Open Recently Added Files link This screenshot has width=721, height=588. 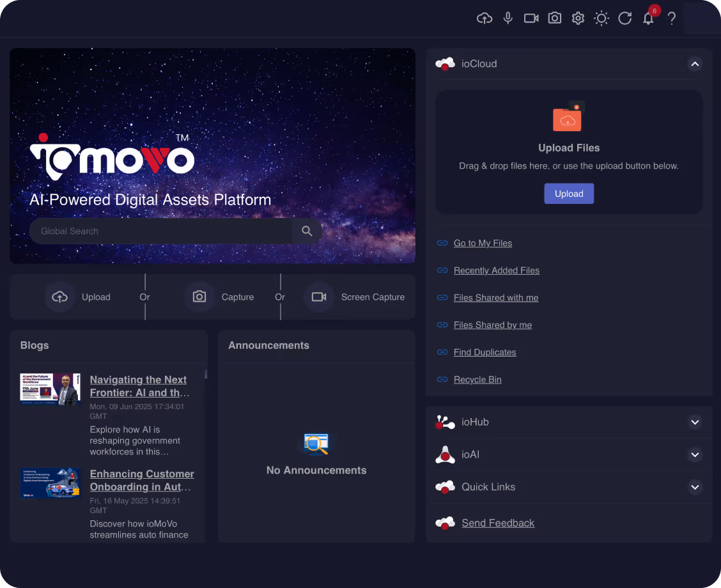tap(497, 270)
